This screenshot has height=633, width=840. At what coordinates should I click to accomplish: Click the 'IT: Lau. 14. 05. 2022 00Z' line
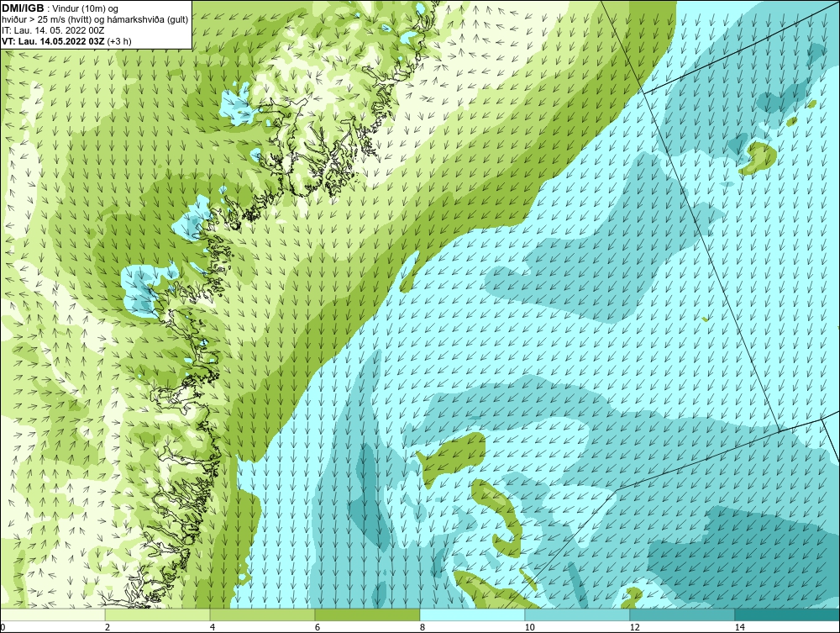tap(52, 30)
